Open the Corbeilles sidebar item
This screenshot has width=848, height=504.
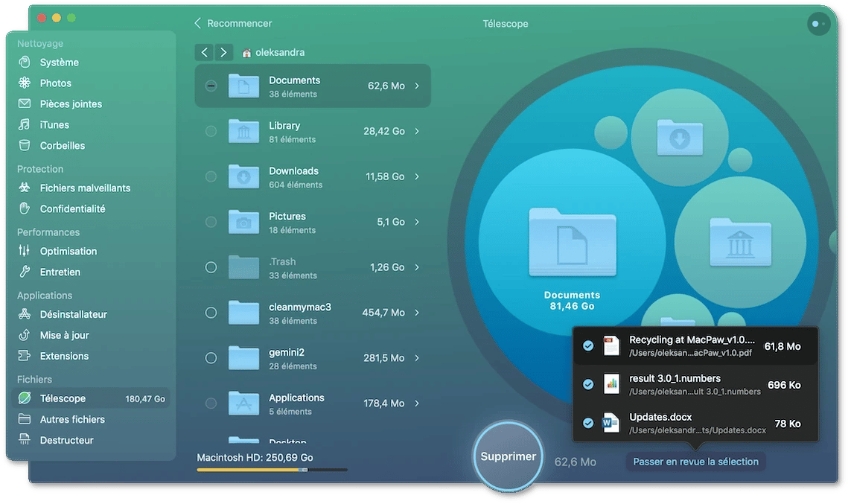click(91, 145)
